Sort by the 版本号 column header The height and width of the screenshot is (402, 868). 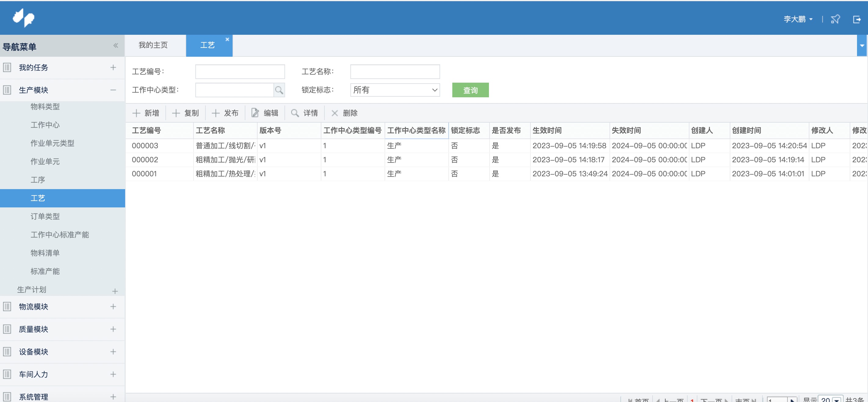(289, 131)
